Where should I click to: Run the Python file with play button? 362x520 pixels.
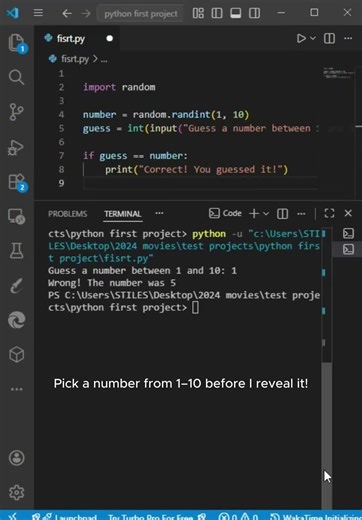pos(301,38)
